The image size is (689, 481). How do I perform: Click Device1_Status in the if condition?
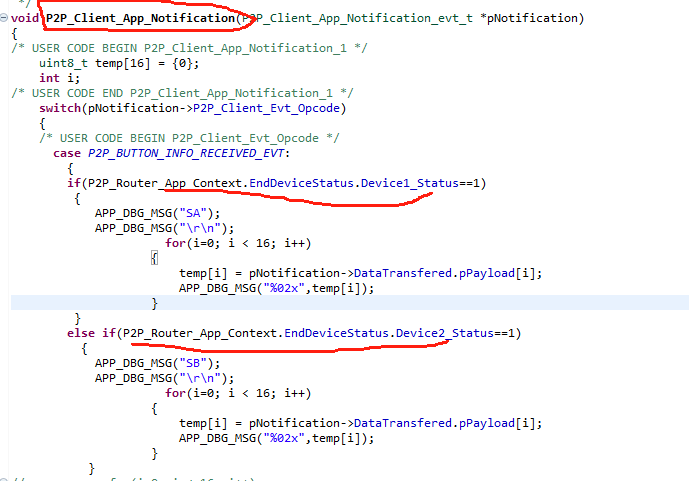[x=410, y=183]
